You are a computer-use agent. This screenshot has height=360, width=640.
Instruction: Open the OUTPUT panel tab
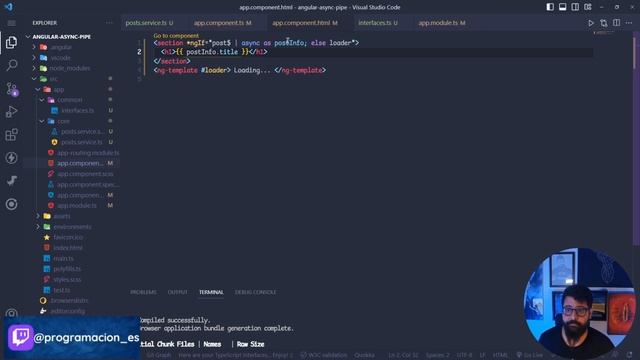pos(178,292)
